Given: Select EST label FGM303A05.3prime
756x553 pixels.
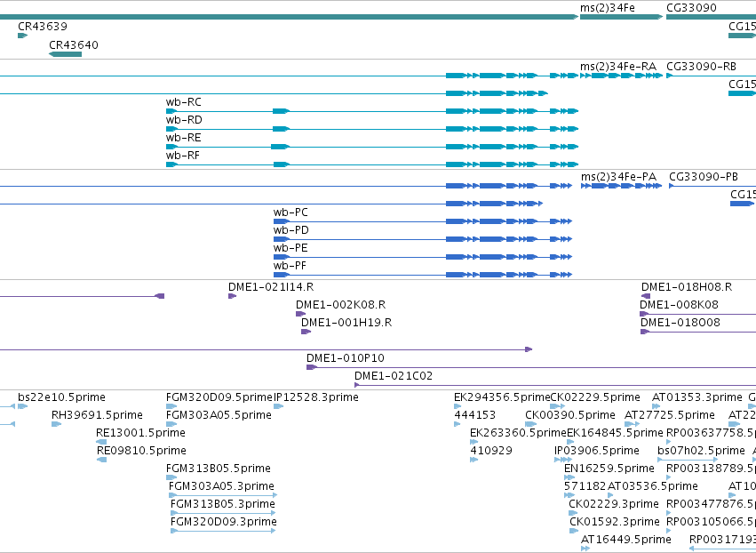Looking at the screenshot, I should pyautogui.click(x=221, y=486).
